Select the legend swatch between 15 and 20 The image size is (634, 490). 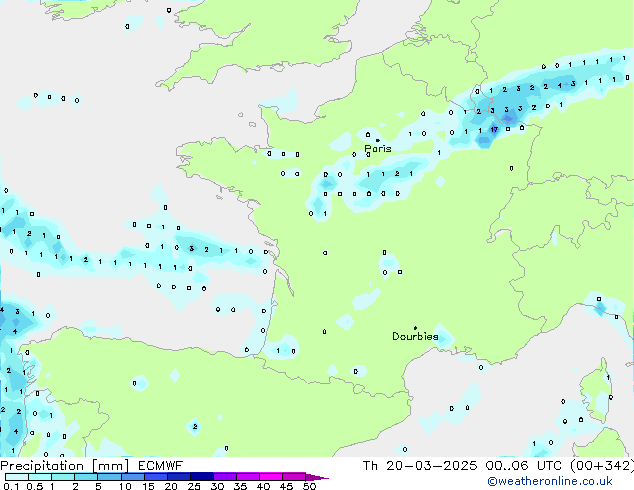(155, 477)
